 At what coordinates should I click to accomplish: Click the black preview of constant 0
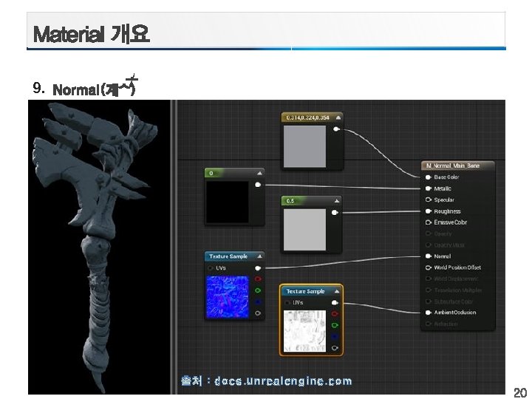(228, 202)
